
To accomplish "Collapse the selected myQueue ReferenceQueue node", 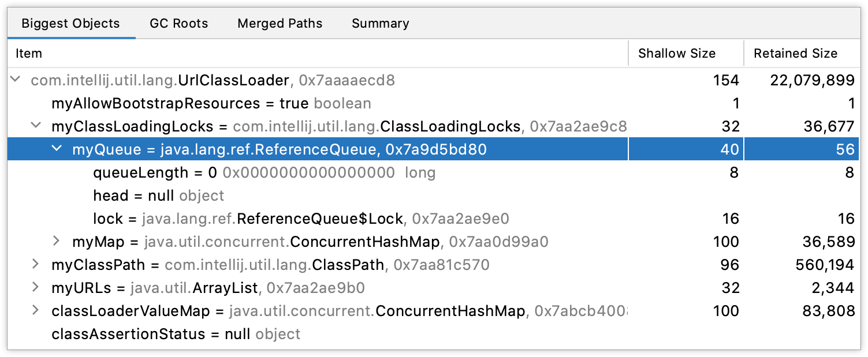I will coord(56,149).
